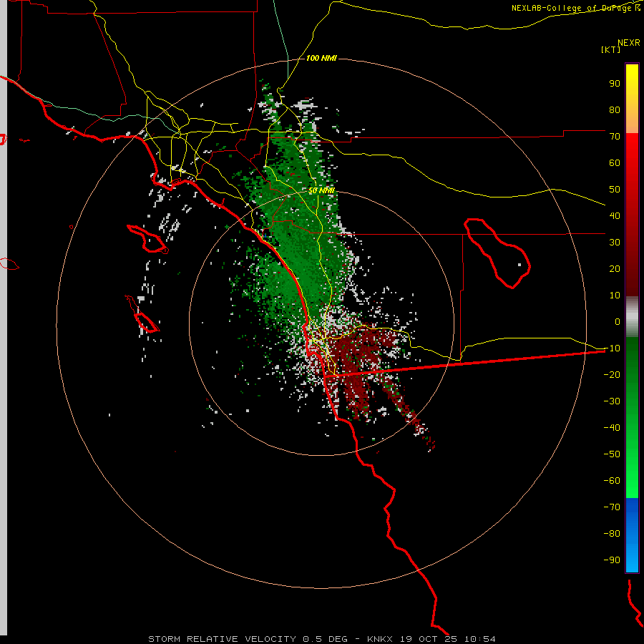Click the positive 90 knots scale label
Viewport: 644px width, 644px height.
[615, 84]
